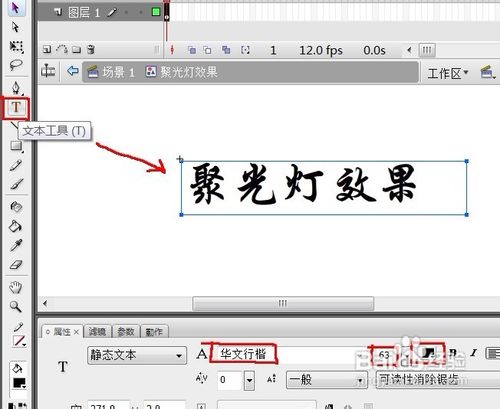Open the 一般 character position dropdown

click(x=326, y=380)
